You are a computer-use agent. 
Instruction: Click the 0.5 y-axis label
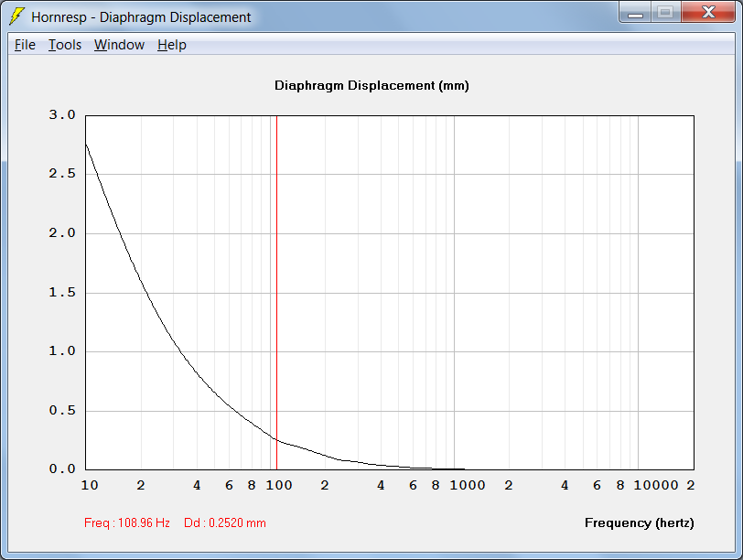(62, 410)
